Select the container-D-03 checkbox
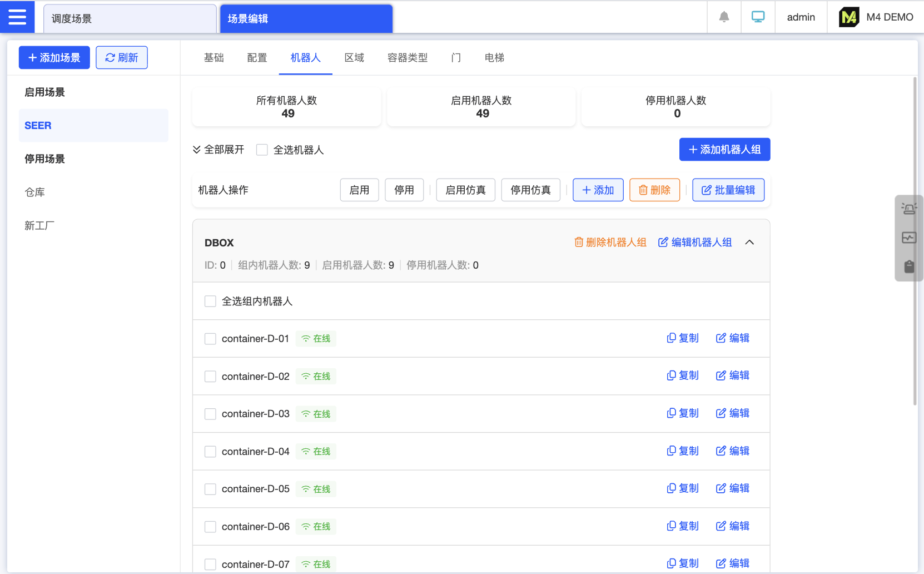The image size is (924, 574). click(x=210, y=414)
